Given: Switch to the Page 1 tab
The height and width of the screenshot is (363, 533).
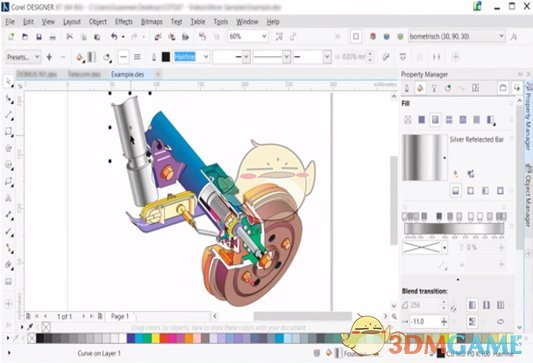Looking at the screenshot, I should point(120,316).
